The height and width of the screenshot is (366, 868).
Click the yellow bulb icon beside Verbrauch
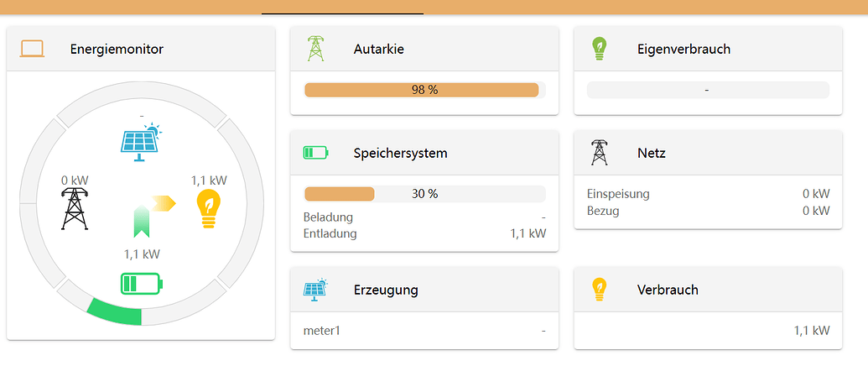point(599,290)
